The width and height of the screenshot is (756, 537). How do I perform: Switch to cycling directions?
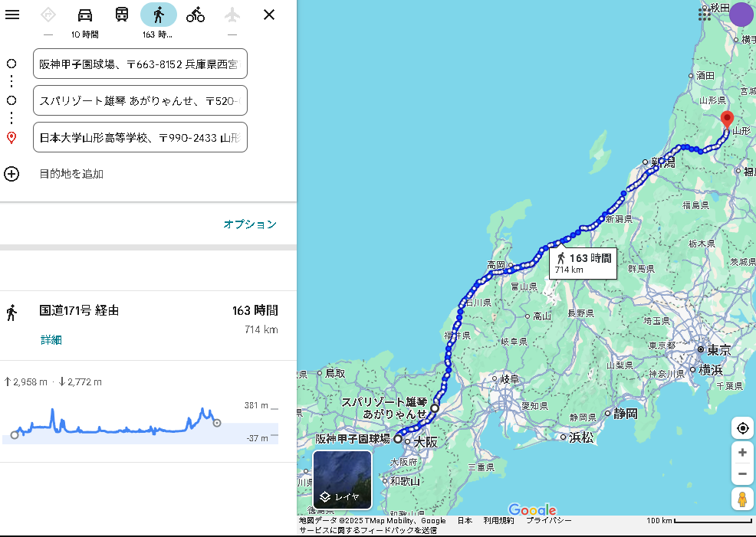pos(196,15)
